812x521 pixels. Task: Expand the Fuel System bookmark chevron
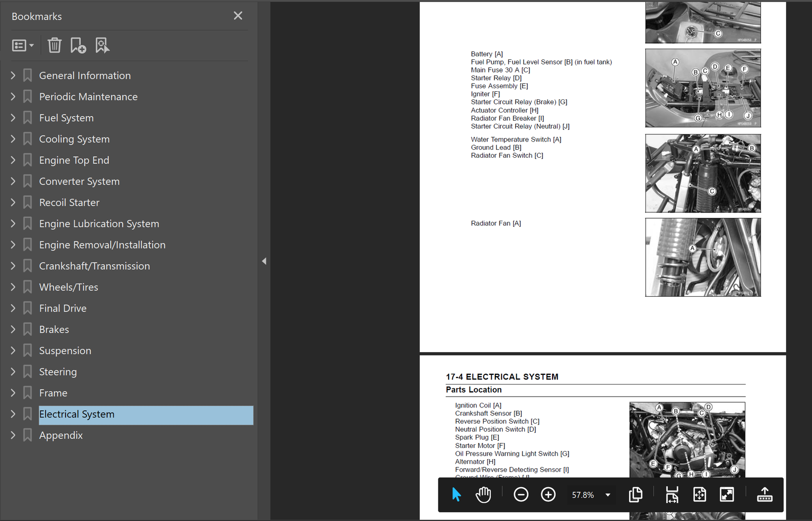(x=13, y=118)
